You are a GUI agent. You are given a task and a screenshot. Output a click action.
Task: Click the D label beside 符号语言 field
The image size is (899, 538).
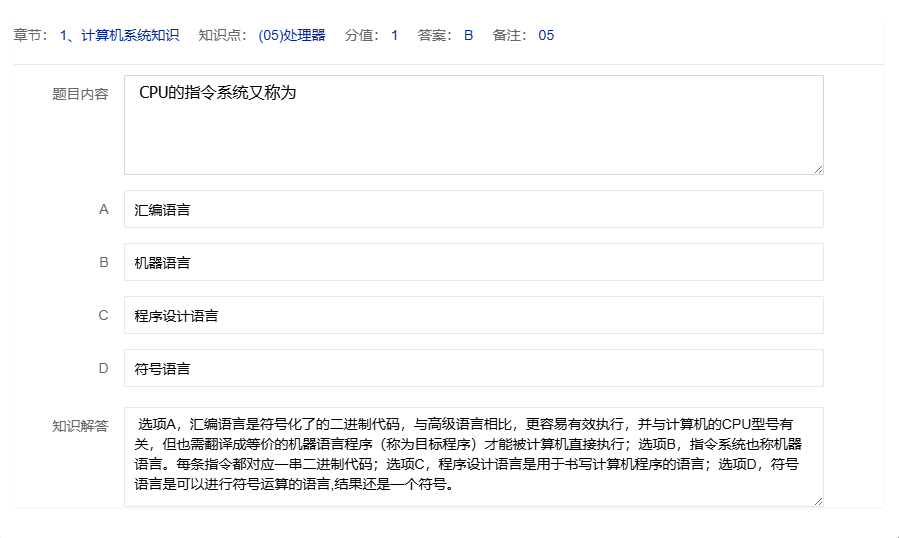pyautogui.click(x=103, y=369)
